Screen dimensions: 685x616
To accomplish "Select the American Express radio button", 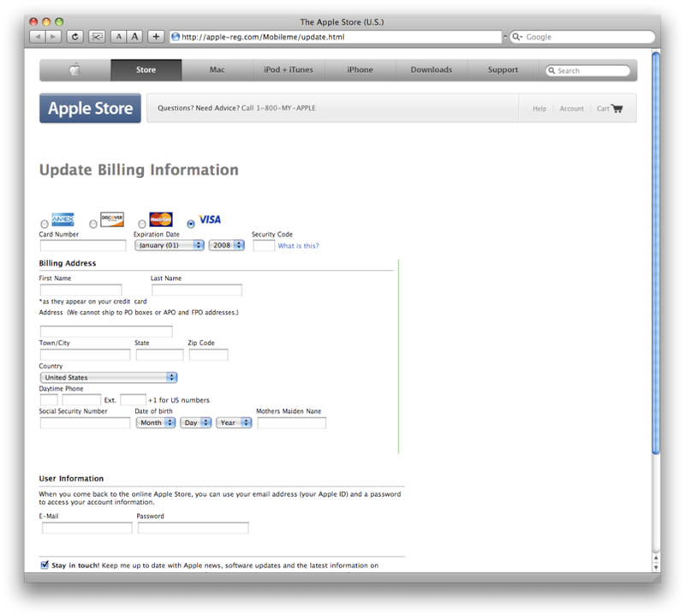I will pyautogui.click(x=45, y=224).
